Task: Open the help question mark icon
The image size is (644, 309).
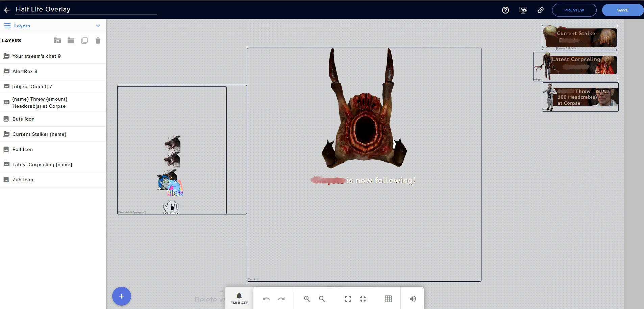Action: 505,10
